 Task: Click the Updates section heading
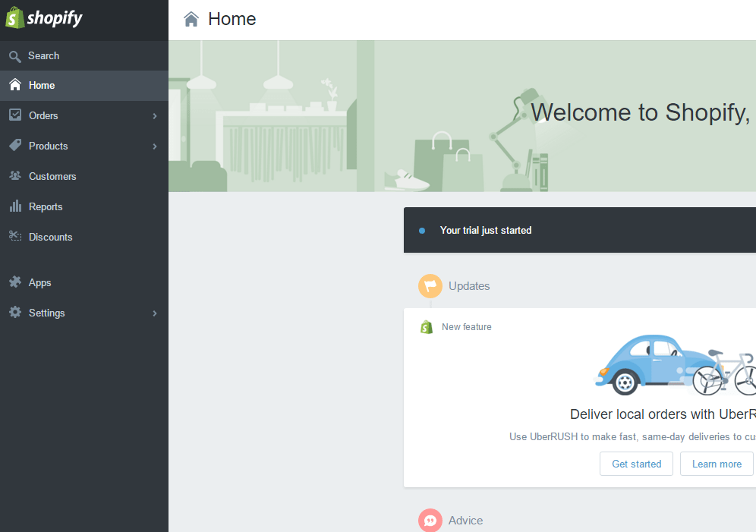coord(469,286)
